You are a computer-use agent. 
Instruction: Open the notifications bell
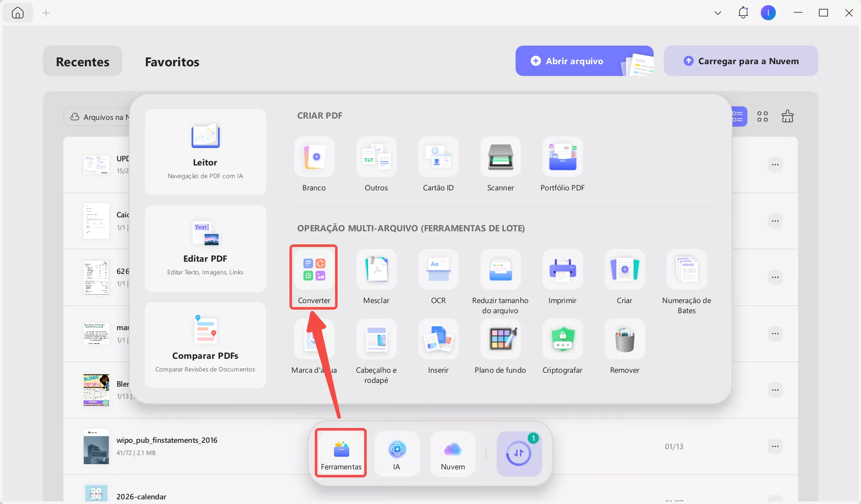pyautogui.click(x=743, y=13)
